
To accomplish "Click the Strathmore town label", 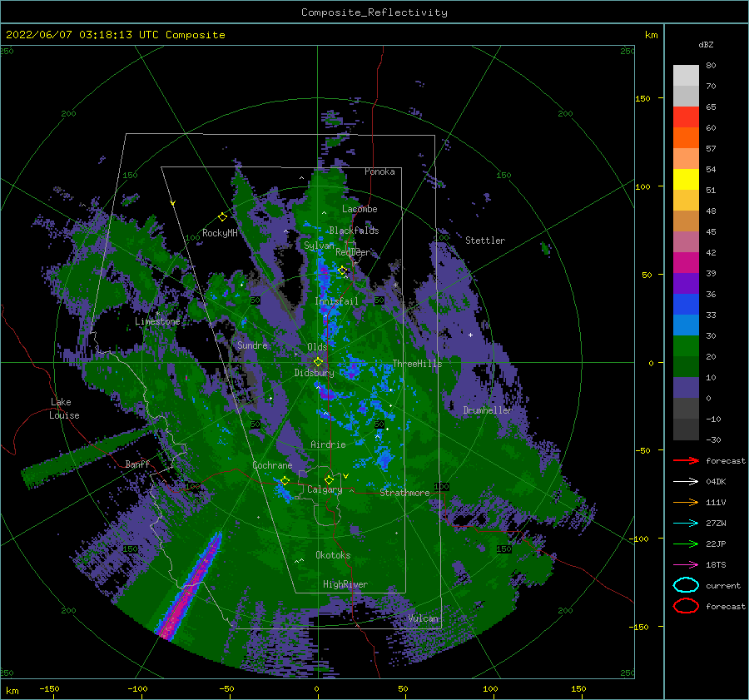I will click(x=404, y=493).
